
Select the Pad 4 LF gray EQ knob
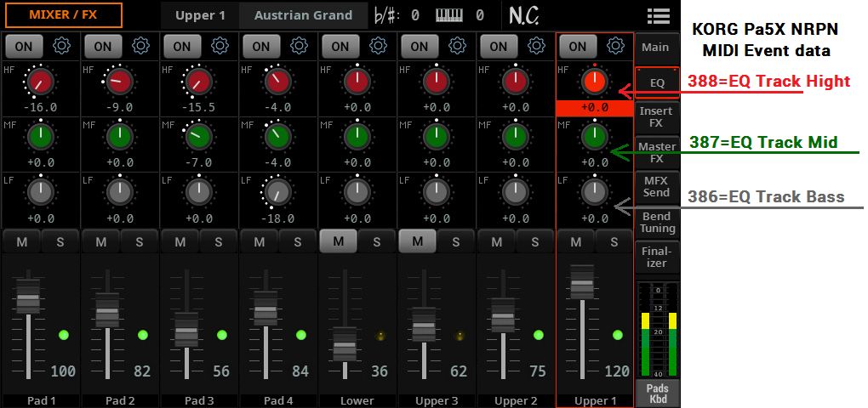click(278, 191)
